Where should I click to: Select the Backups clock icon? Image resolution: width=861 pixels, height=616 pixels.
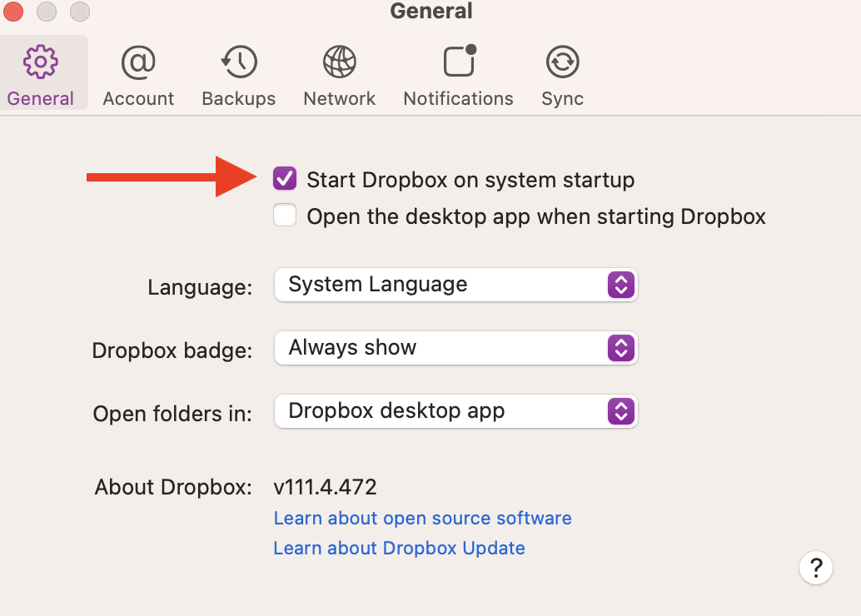click(239, 62)
